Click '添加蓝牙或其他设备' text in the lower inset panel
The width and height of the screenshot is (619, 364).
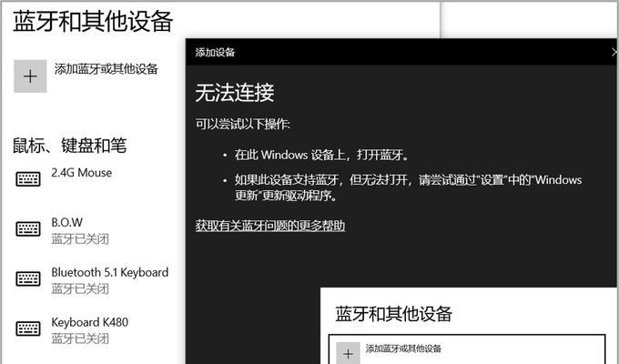point(403,349)
